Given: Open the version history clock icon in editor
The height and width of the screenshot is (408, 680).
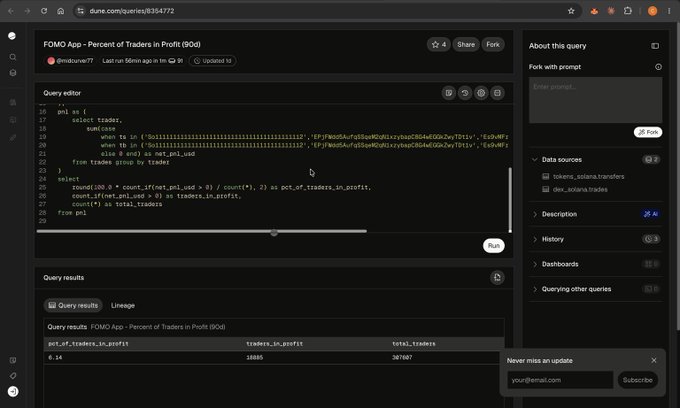Looking at the screenshot, I should point(465,93).
